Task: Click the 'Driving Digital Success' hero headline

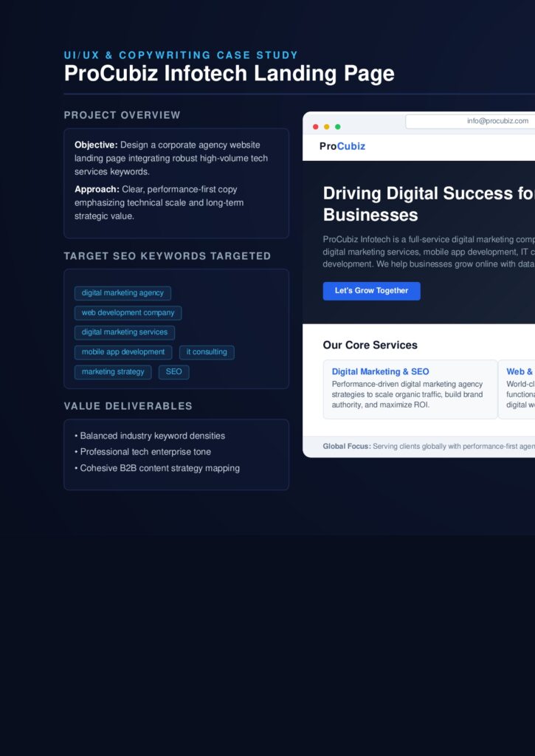Action: (429, 204)
